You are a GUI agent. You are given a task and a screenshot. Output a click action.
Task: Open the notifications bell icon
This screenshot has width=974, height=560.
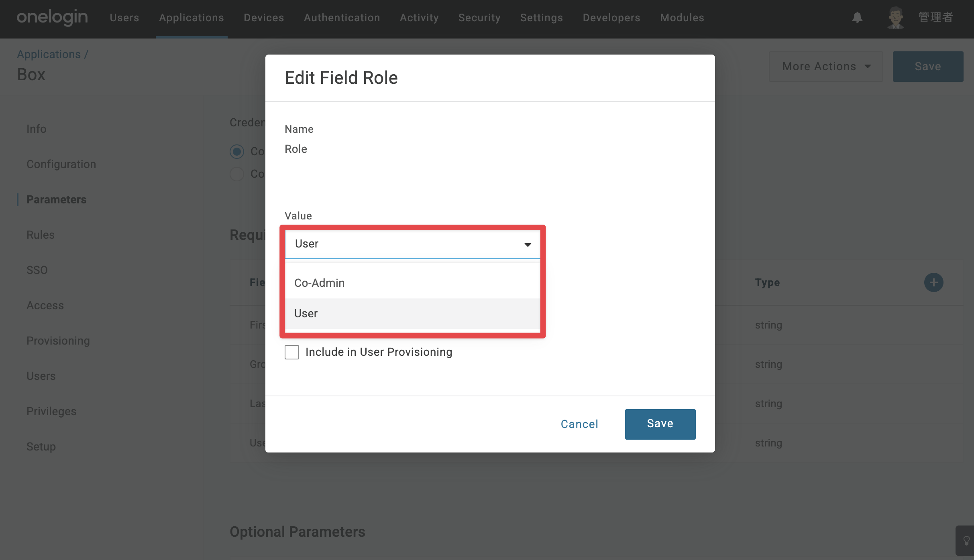(857, 18)
